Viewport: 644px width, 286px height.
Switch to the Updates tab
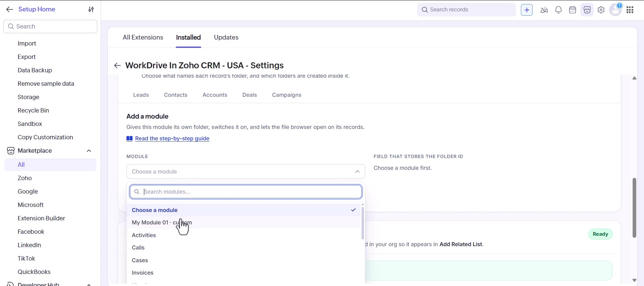[x=226, y=38]
